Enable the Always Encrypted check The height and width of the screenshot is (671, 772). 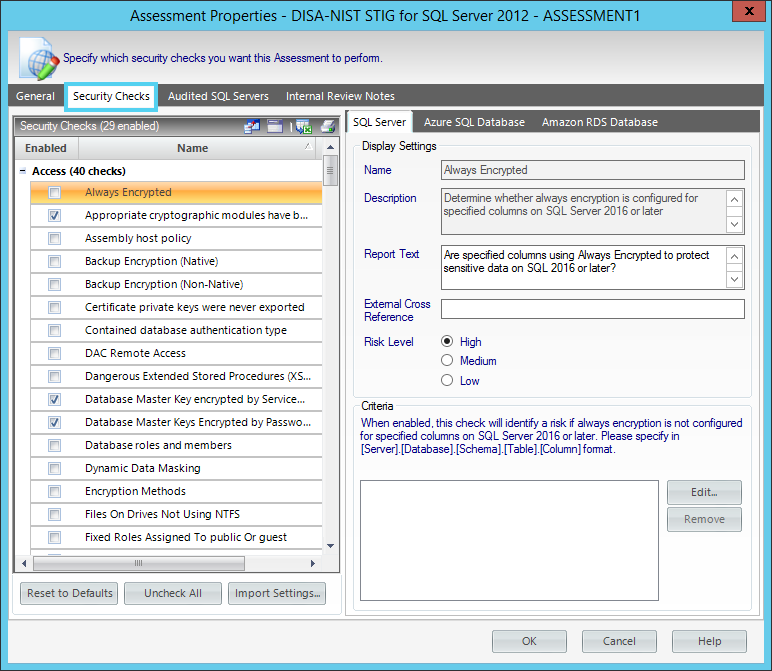pos(55,193)
